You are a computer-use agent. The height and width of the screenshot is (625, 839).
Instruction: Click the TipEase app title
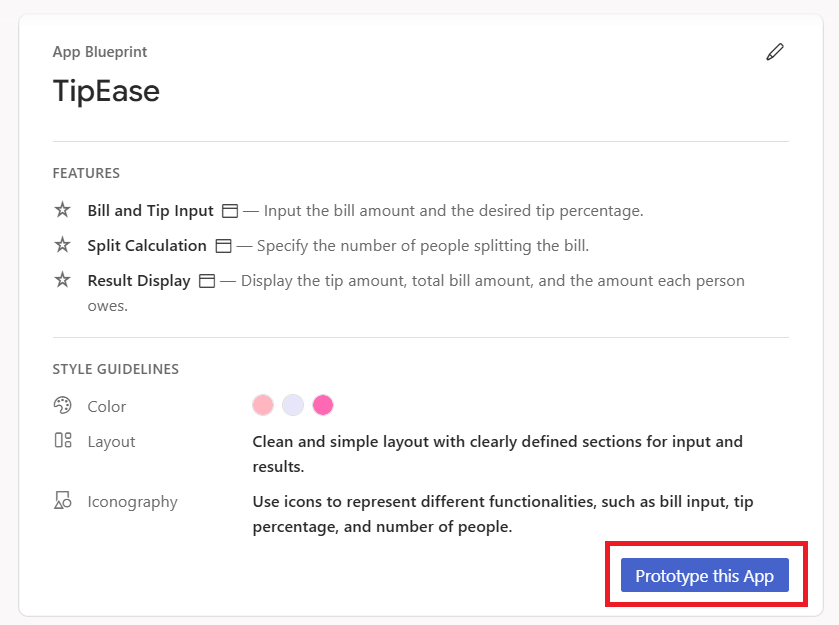(106, 91)
